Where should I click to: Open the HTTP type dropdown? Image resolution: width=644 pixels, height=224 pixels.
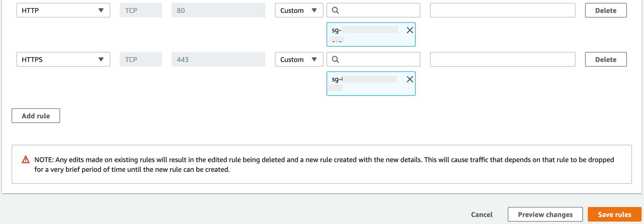tap(63, 10)
